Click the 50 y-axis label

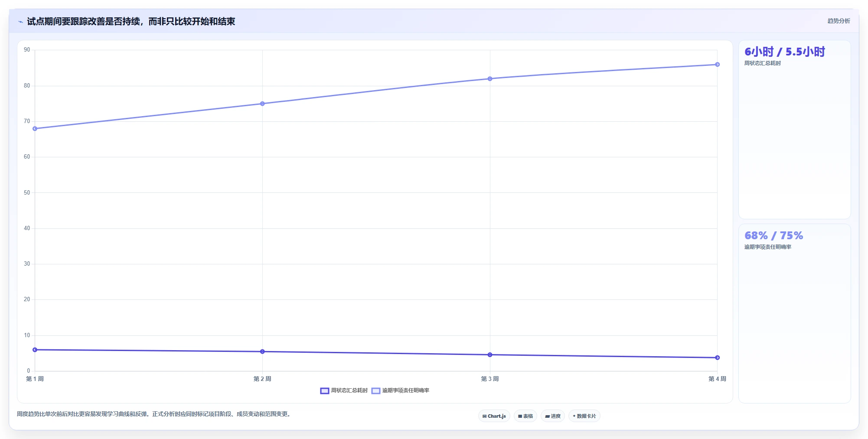coord(27,193)
